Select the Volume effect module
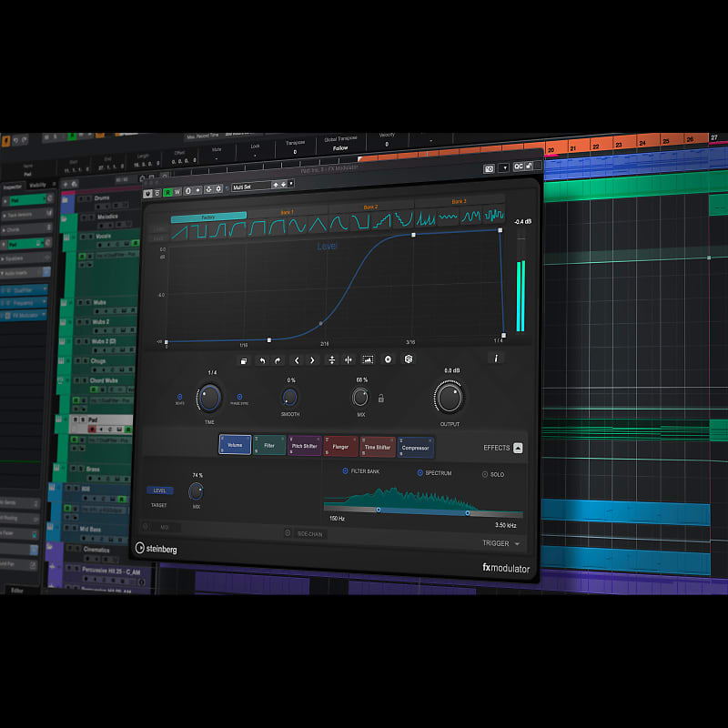 [235, 445]
